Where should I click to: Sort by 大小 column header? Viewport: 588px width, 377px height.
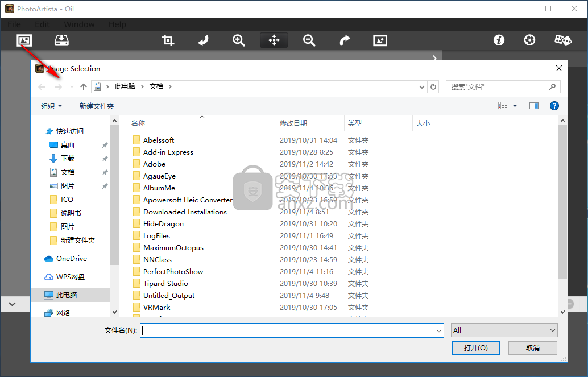pyautogui.click(x=423, y=123)
